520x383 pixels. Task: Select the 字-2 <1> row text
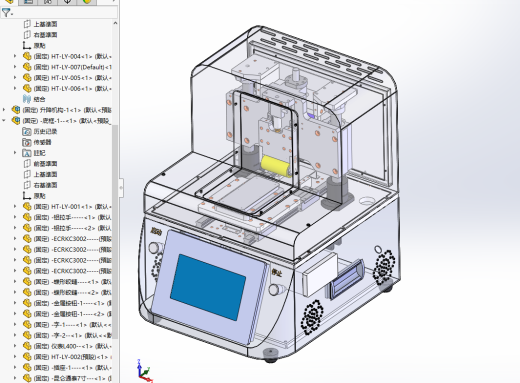(73, 335)
